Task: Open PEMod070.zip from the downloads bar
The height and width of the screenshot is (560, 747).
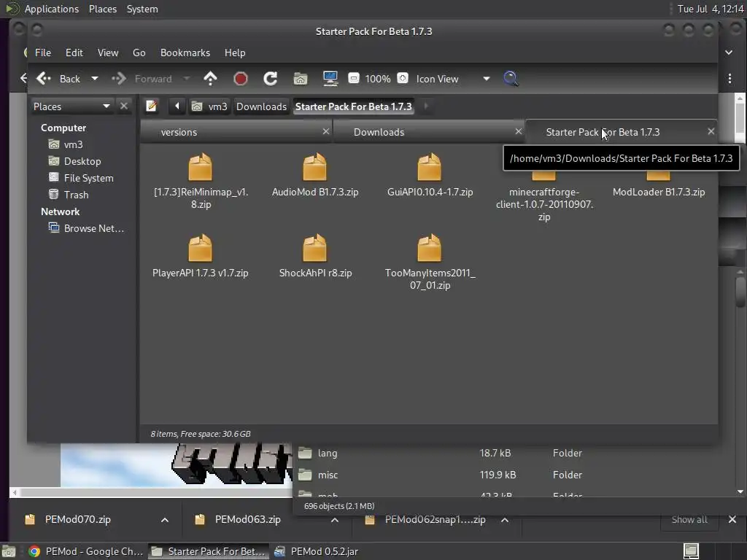Action: pyautogui.click(x=77, y=519)
